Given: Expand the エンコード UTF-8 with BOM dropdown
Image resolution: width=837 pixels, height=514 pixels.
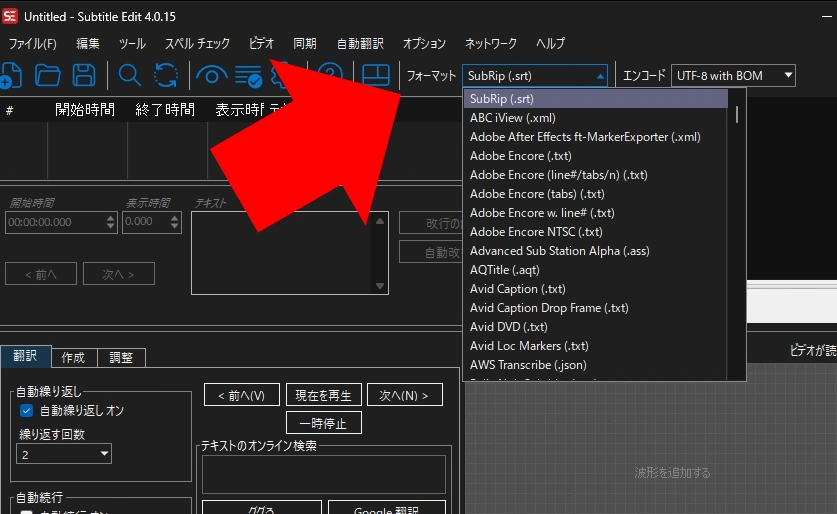Looking at the screenshot, I should pos(733,76).
